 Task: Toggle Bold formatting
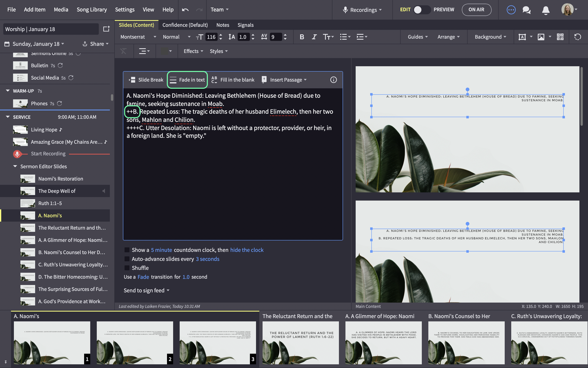(x=302, y=37)
